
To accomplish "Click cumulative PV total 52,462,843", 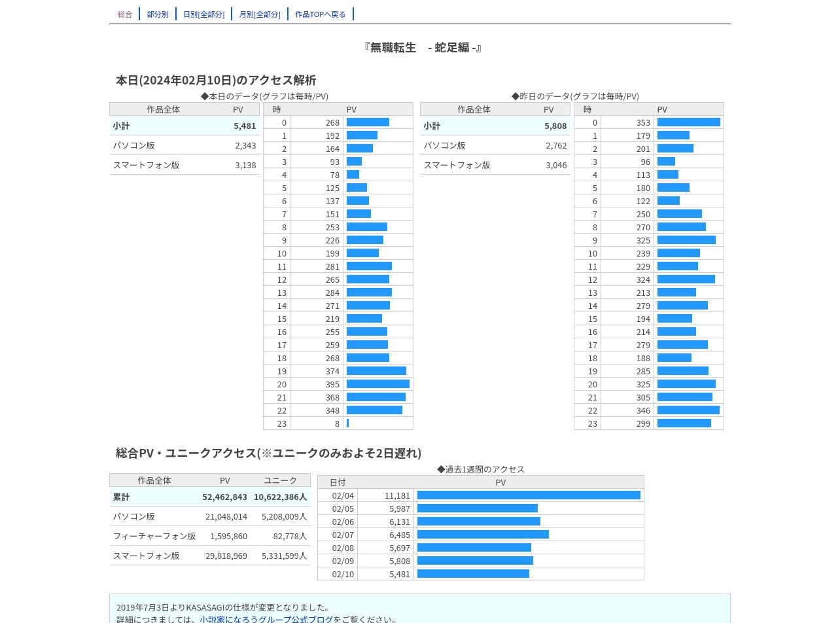I will [224, 497].
